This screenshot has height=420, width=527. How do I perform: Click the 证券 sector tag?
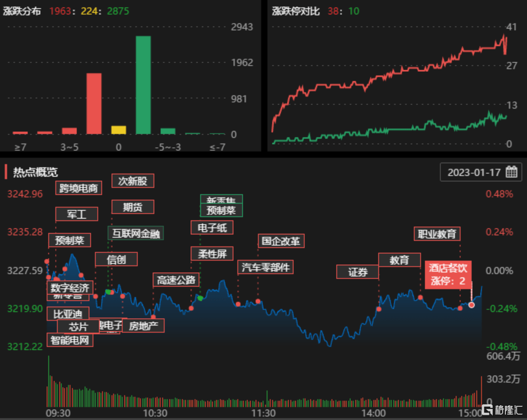click(x=357, y=272)
